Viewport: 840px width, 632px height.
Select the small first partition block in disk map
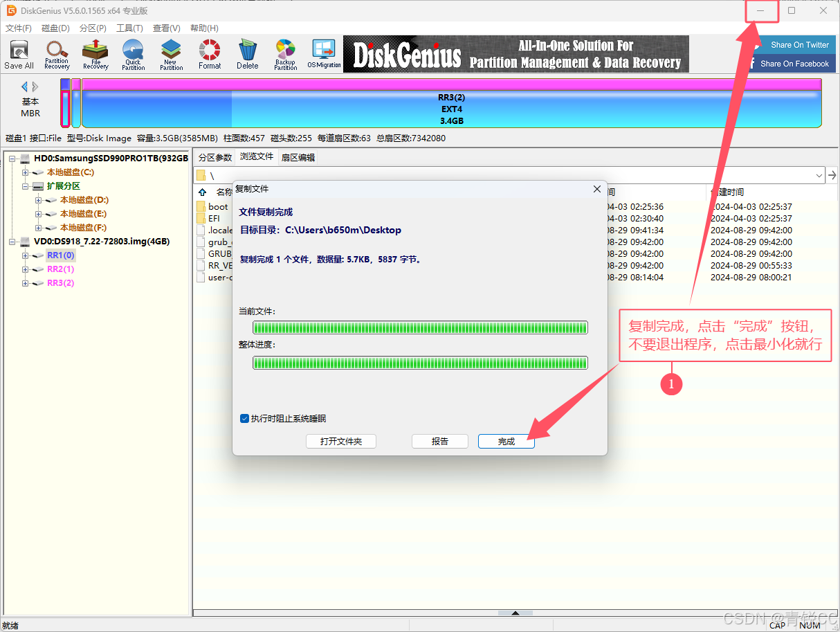tap(65, 103)
